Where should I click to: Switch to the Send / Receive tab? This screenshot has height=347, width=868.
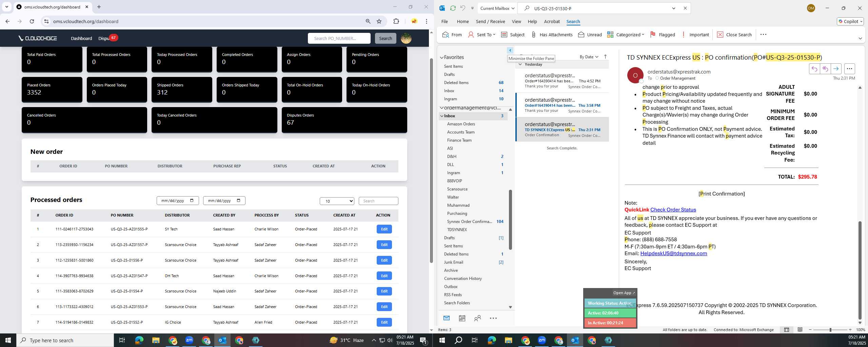(490, 21)
